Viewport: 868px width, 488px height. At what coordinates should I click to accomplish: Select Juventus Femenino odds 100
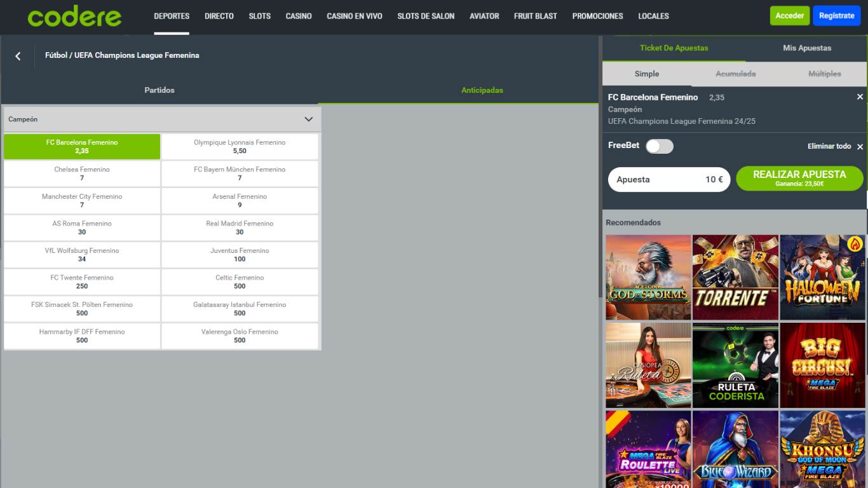[x=240, y=255]
